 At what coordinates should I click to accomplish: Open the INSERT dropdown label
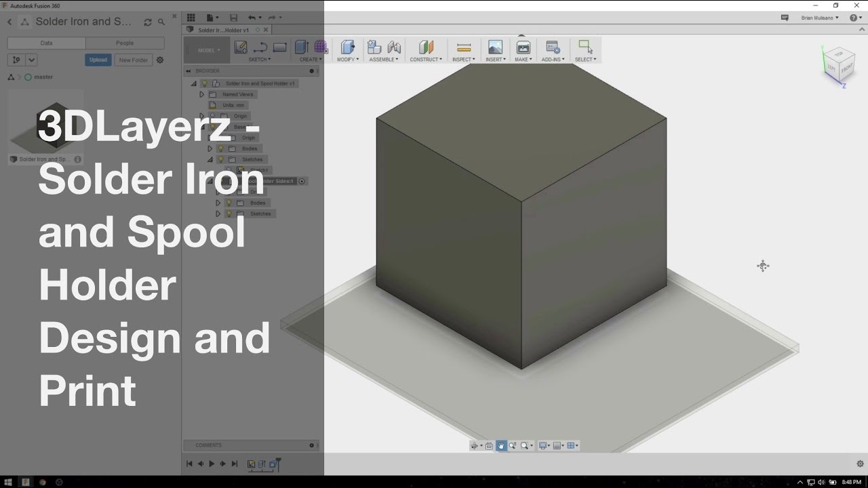click(496, 60)
